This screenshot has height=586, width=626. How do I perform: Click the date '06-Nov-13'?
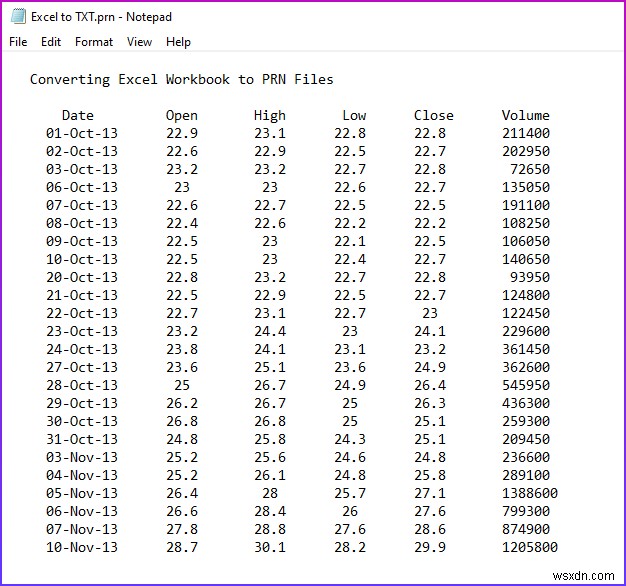click(x=82, y=511)
